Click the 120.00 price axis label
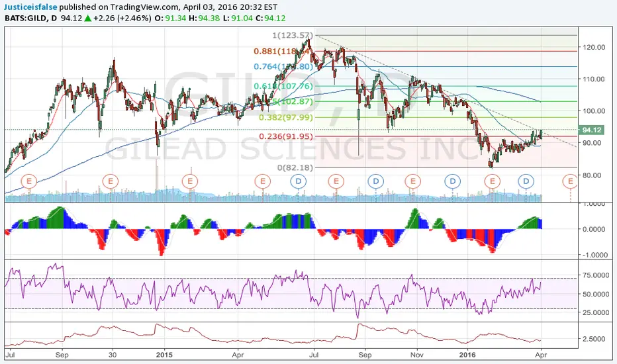Viewport: 617px width, 364px height. click(594, 47)
